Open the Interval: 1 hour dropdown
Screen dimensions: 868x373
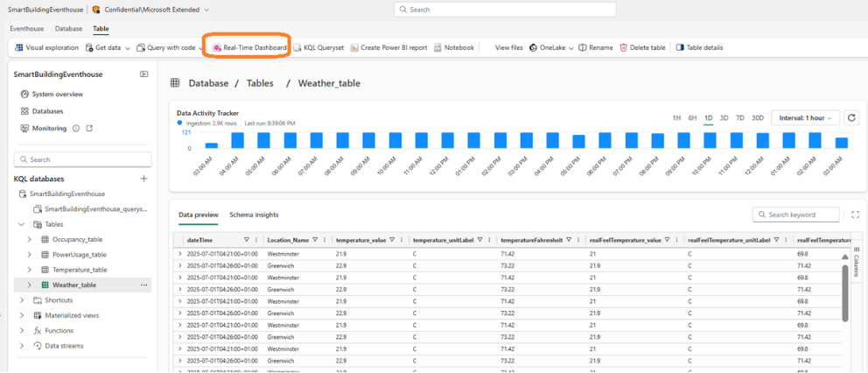[806, 118]
